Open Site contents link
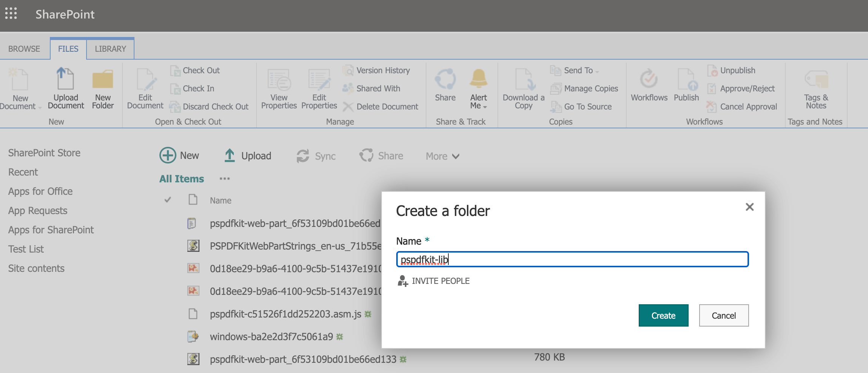 [36, 268]
